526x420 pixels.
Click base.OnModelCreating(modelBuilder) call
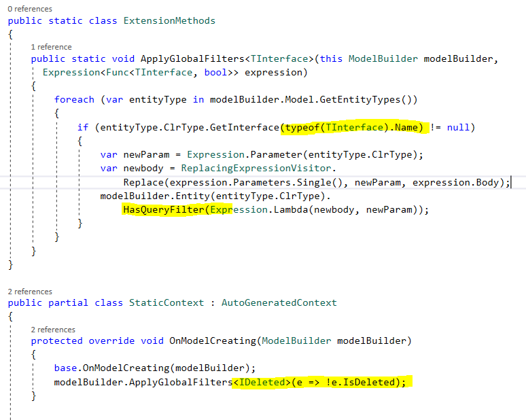(152, 368)
